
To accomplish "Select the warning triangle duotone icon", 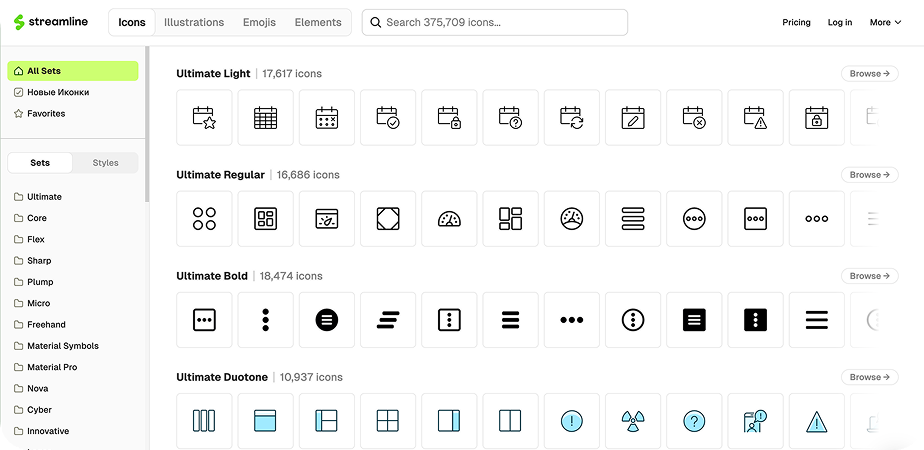I will (817, 421).
